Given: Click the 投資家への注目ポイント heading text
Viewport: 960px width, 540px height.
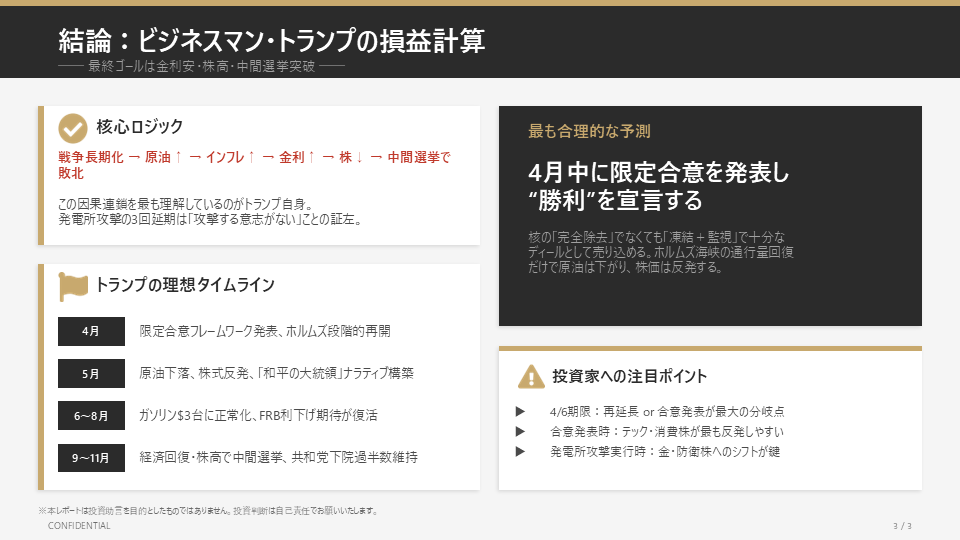Looking at the screenshot, I should pos(630,376).
